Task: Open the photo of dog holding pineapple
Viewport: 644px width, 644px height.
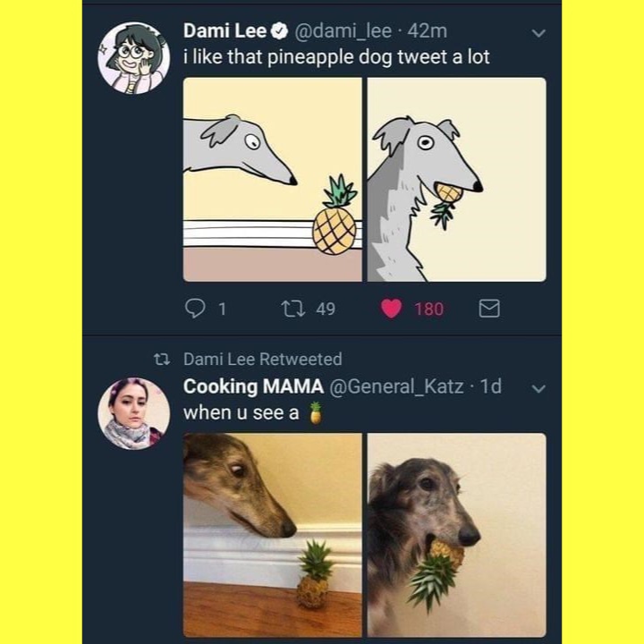Action: click(456, 534)
